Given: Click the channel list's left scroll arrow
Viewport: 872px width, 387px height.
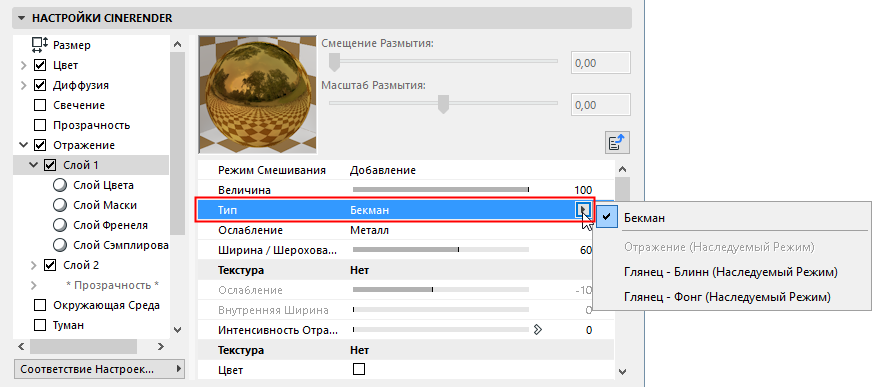Looking at the screenshot, I should [x=22, y=346].
